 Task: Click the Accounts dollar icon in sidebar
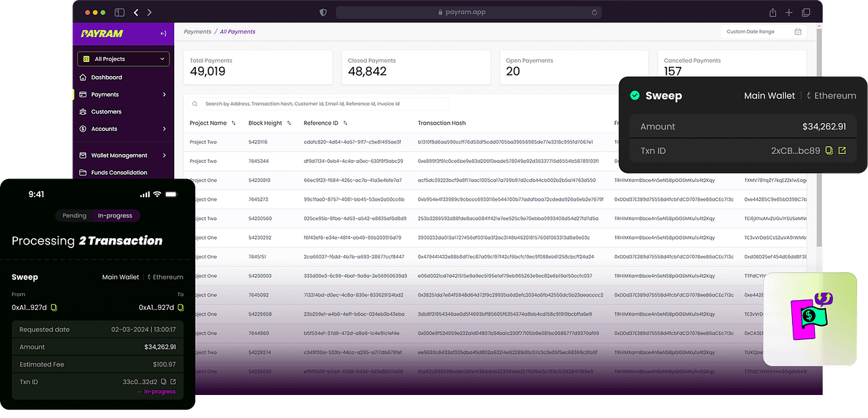point(84,129)
